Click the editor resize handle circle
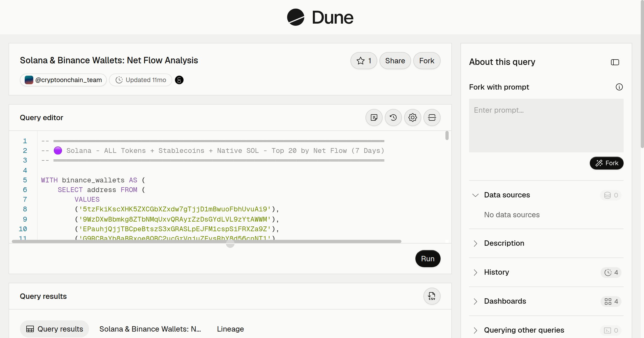The image size is (644, 338). pyautogui.click(x=230, y=244)
